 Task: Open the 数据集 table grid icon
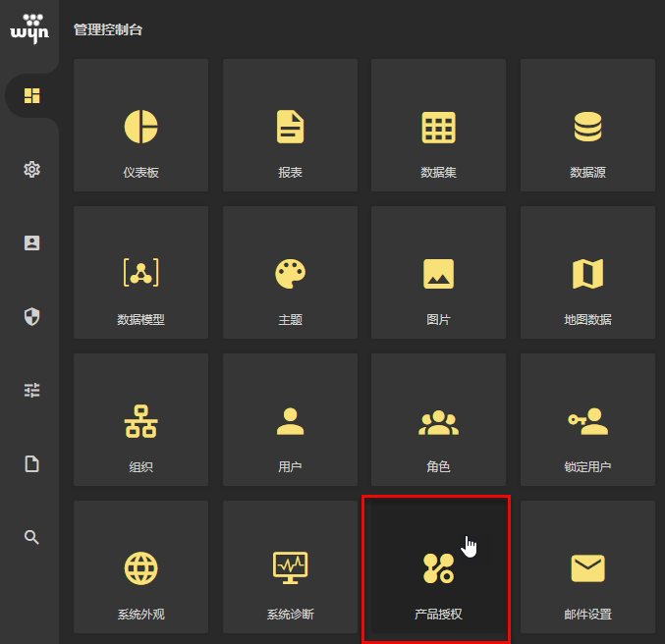click(x=438, y=128)
